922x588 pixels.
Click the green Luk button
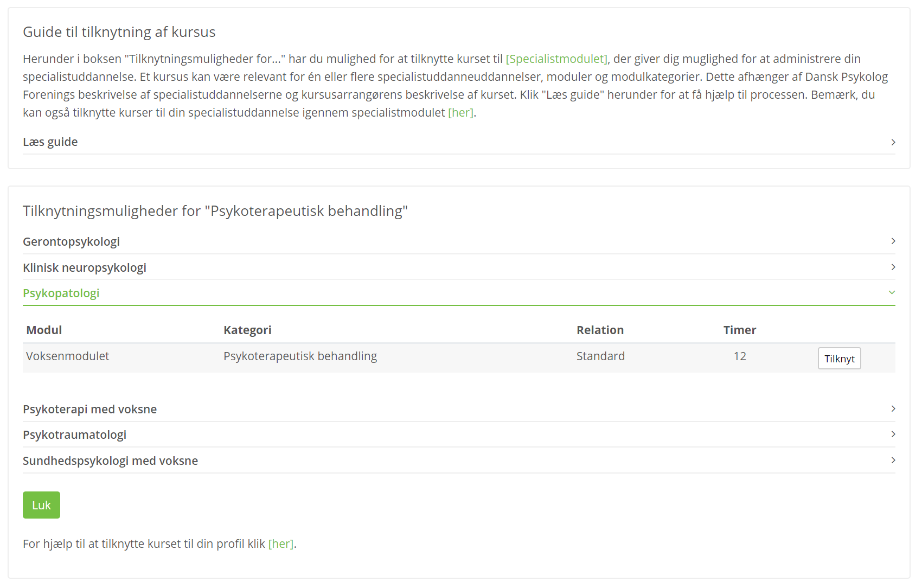(41, 505)
